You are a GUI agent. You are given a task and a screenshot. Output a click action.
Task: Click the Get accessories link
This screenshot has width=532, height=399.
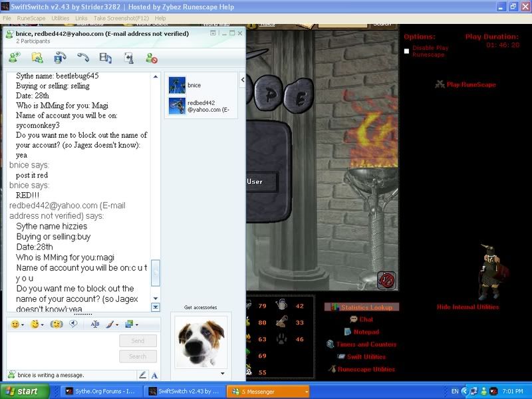[201, 307]
